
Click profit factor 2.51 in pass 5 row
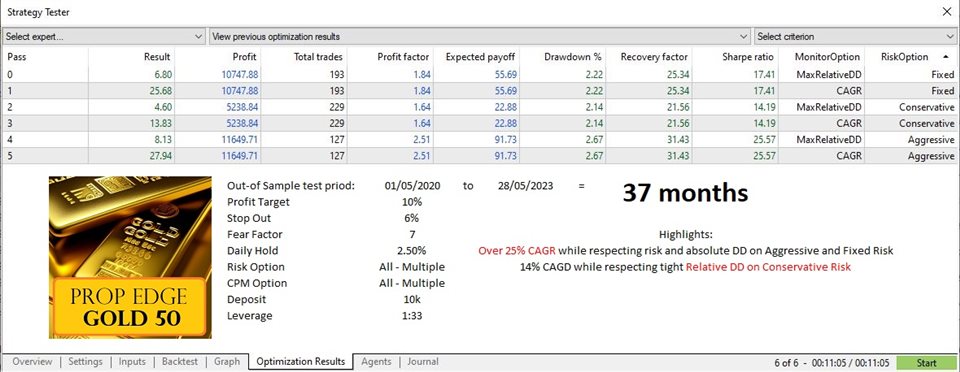421,156
